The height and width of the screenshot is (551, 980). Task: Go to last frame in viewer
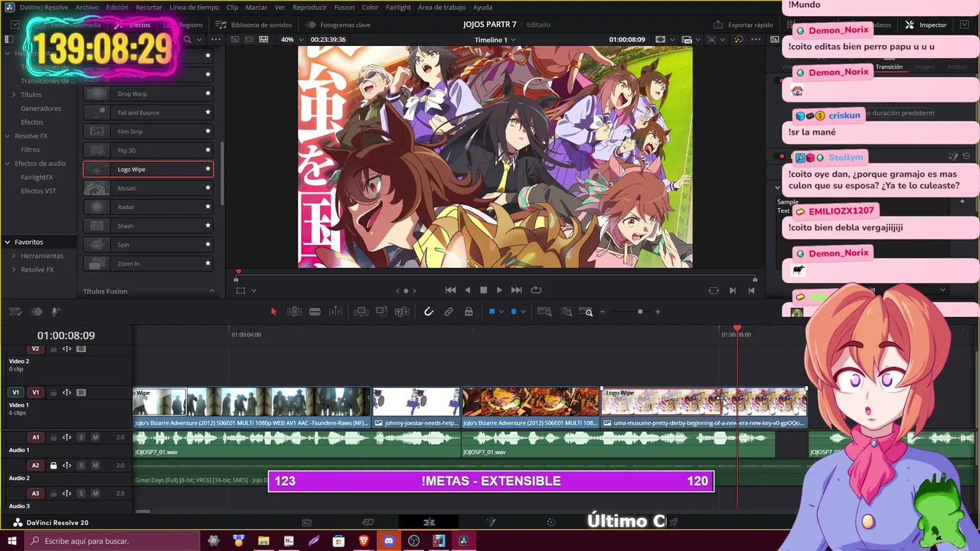click(516, 290)
